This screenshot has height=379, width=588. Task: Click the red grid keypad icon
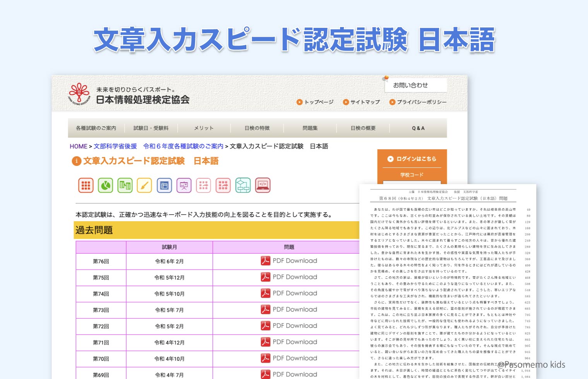point(86,186)
